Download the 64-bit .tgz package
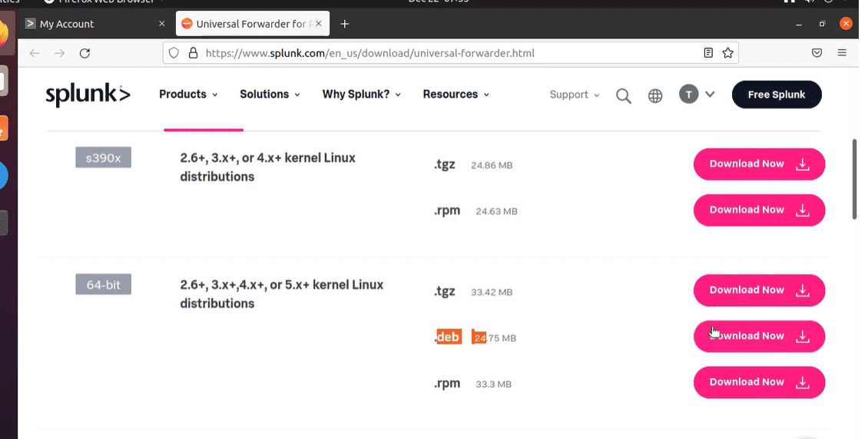Screen dimensions: 868x439 click(759, 291)
